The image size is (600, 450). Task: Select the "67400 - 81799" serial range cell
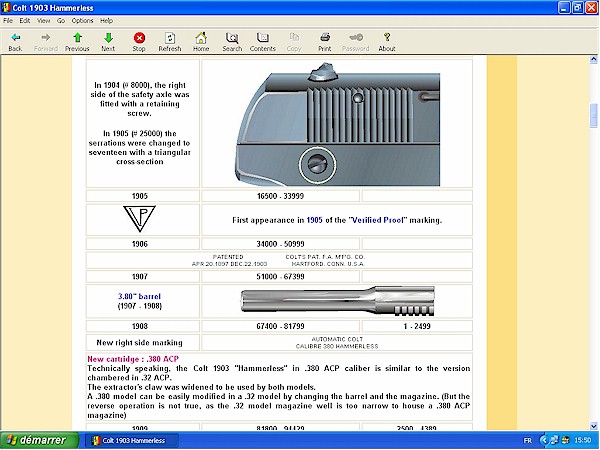pos(280,326)
